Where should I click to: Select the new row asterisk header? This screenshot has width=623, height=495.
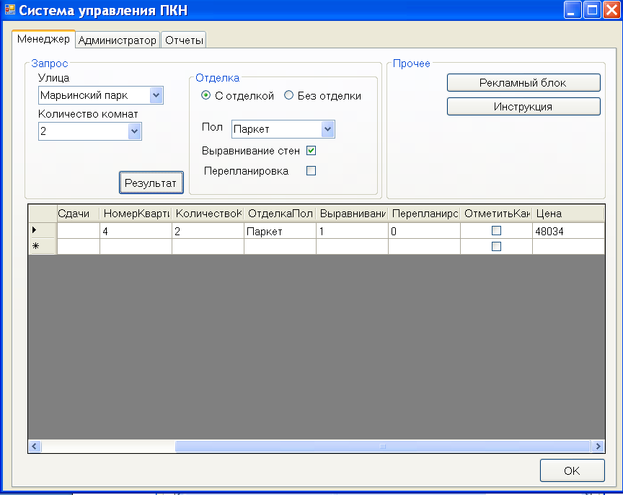point(43,246)
